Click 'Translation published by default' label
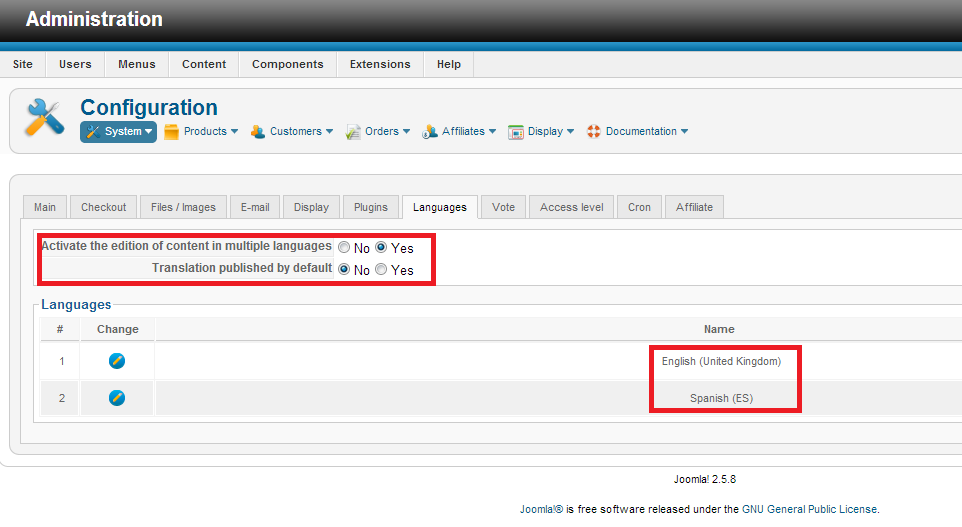The height and width of the screenshot is (527, 962). (242, 267)
